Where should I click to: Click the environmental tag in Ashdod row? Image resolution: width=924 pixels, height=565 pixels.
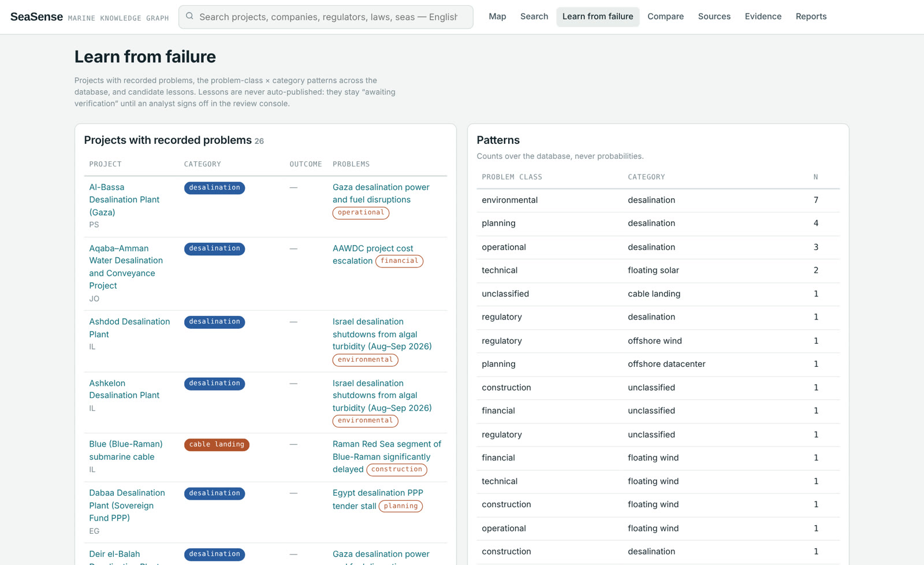point(365,359)
